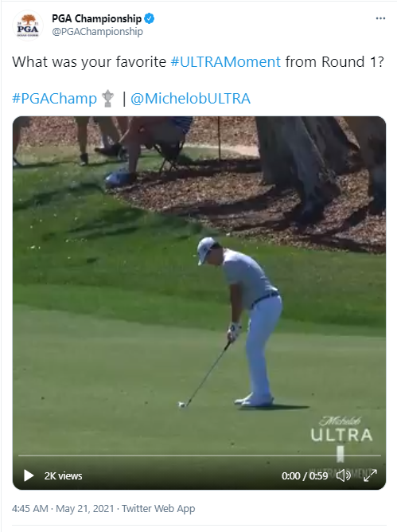Play the golf video

tap(29, 475)
